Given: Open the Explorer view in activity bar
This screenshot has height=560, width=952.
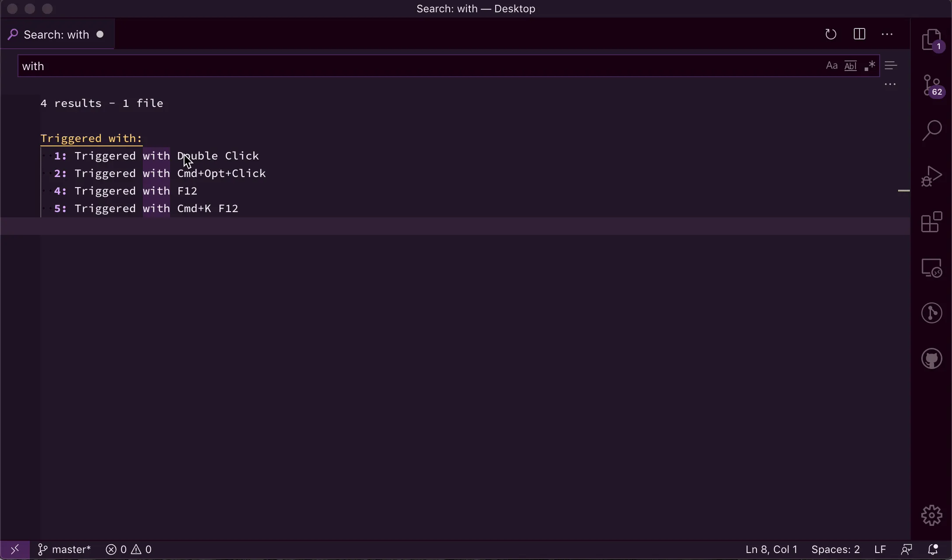Looking at the screenshot, I should (931, 40).
